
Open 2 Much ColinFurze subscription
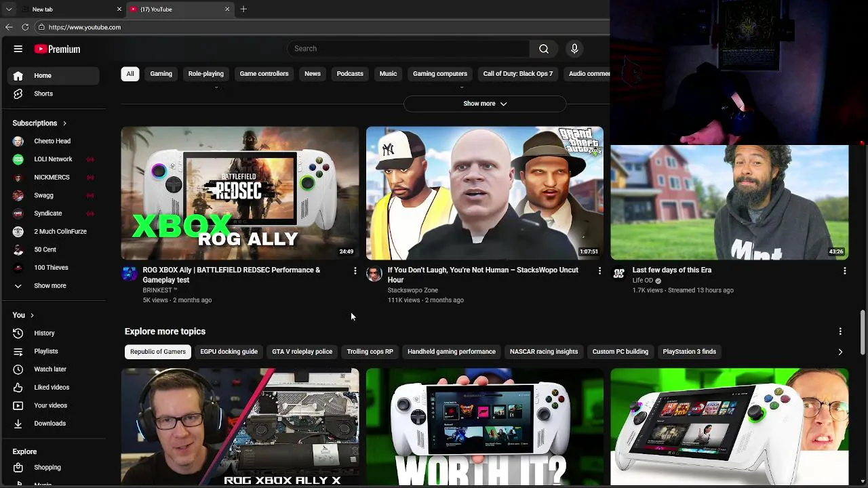pyautogui.click(x=53, y=232)
